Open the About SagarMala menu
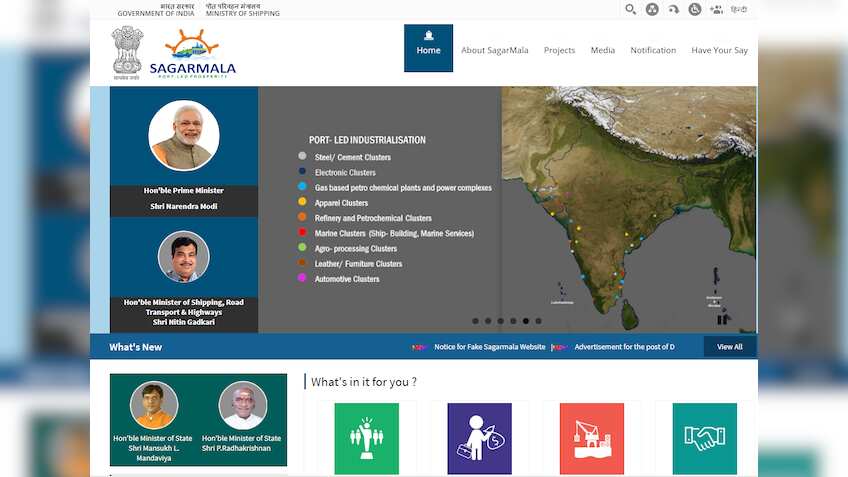Screen dimensions: 848x477 coord(494,50)
